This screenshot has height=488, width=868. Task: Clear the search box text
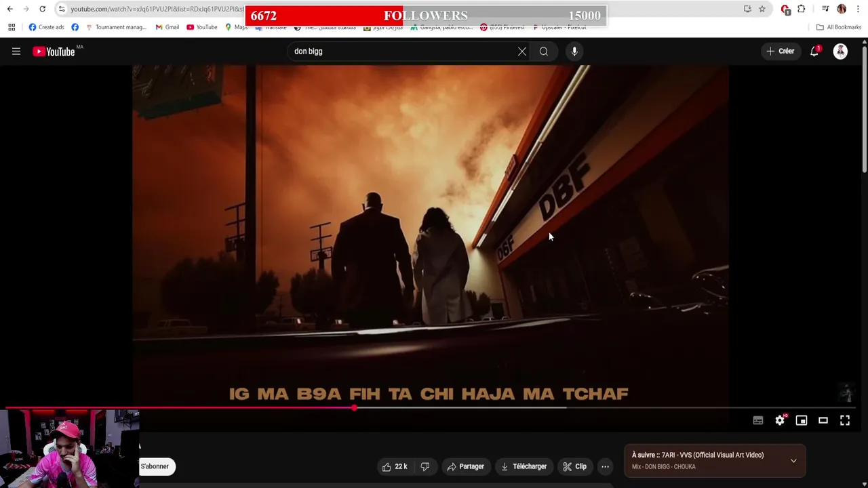click(522, 52)
